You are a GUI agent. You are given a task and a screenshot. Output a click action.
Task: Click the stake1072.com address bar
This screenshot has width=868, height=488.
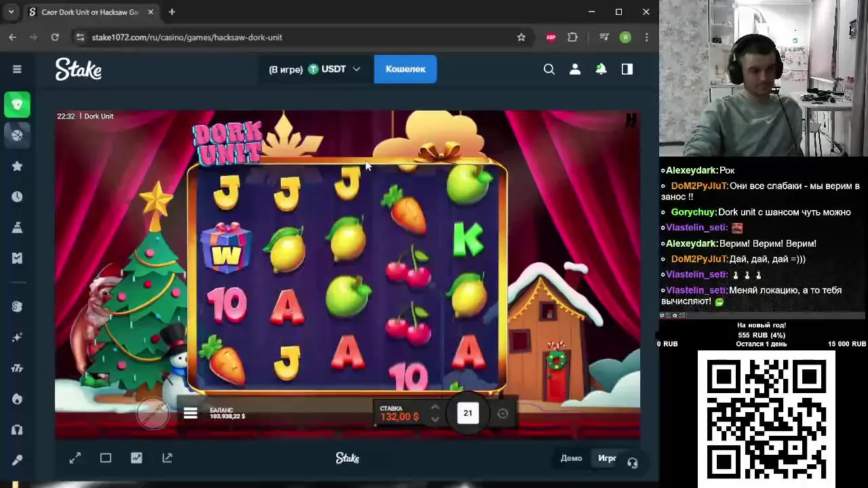tap(187, 37)
